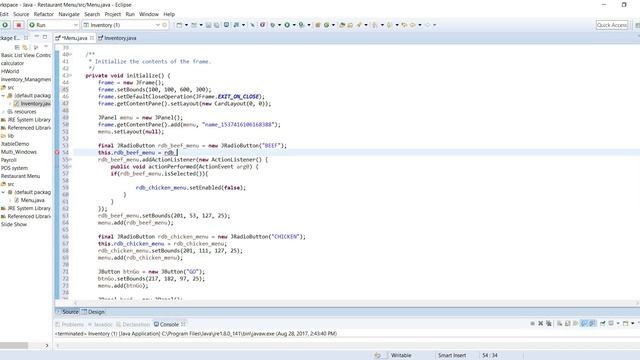640x360 pixels.
Task: Open the Source menu
Action: tap(21, 14)
